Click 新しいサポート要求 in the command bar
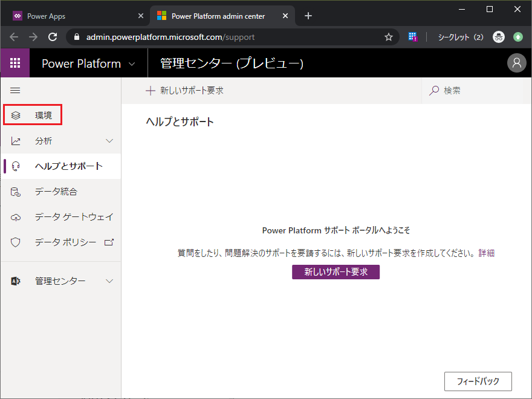 [x=184, y=91]
